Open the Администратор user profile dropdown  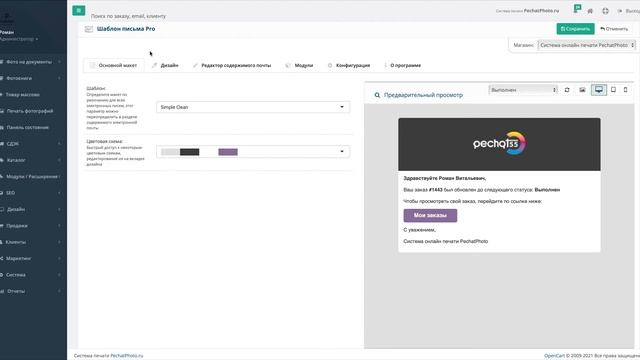[18, 39]
